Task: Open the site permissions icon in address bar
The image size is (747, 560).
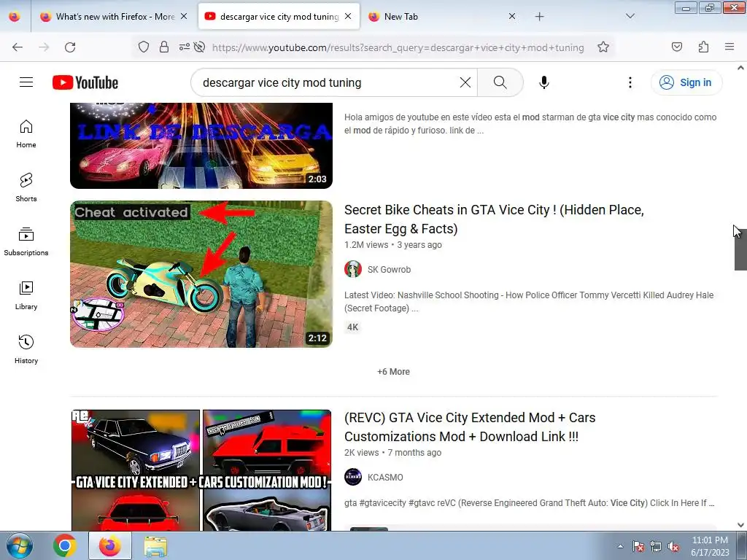Action: (184, 47)
